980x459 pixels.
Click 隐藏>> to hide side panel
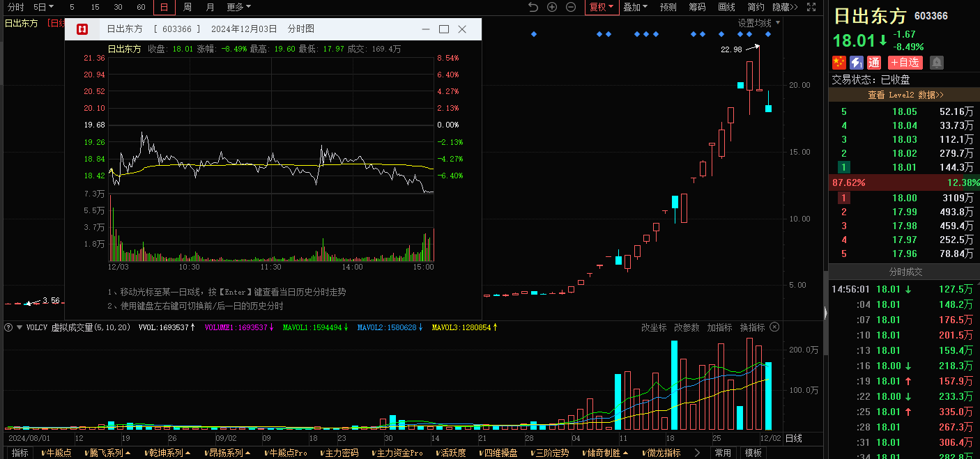pos(785,7)
